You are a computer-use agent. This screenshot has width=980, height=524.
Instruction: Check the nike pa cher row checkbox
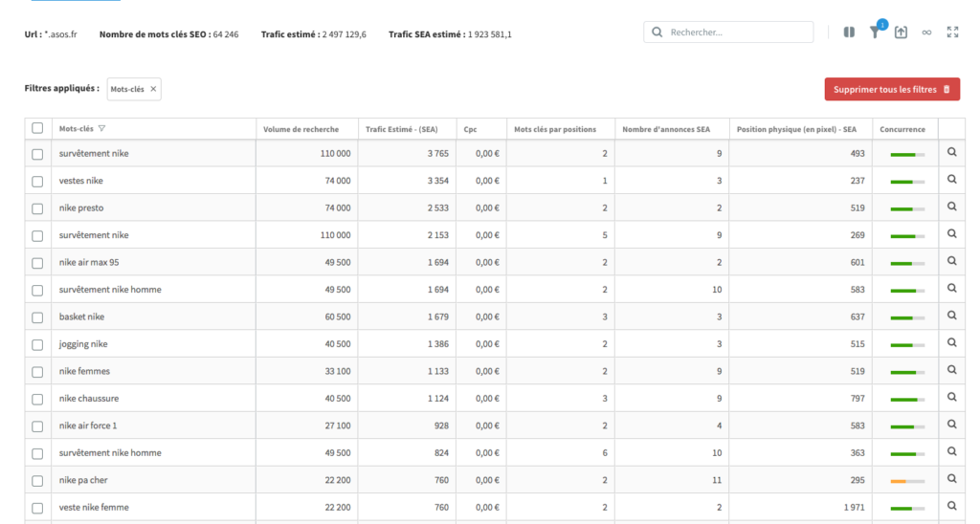[x=37, y=481]
